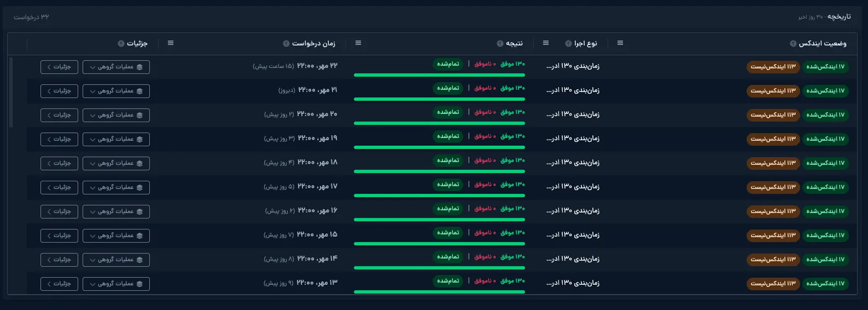Viewport: 868px width, 310px height.
Task: Click جزئیات button in ۱۵ مهر row
Action: coord(59,236)
